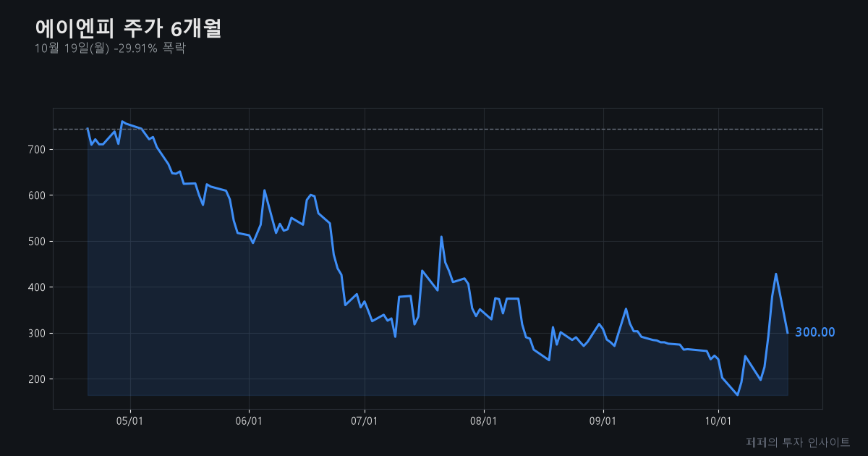Click the y-axis label 600
The height and width of the screenshot is (456, 868).
click(38, 195)
